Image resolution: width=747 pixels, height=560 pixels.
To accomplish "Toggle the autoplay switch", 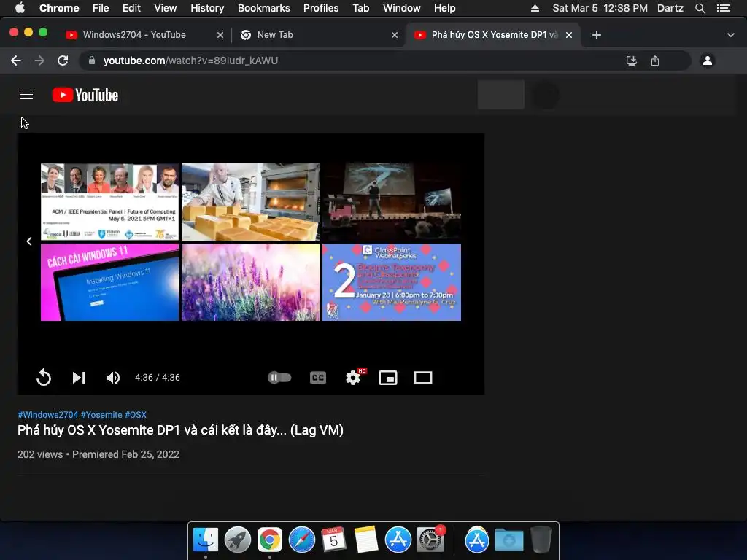I will (x=279, y=378).
